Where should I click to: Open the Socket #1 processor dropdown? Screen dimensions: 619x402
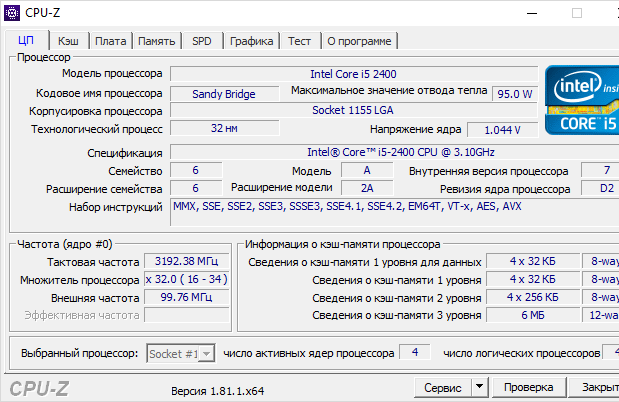[181, 353]
